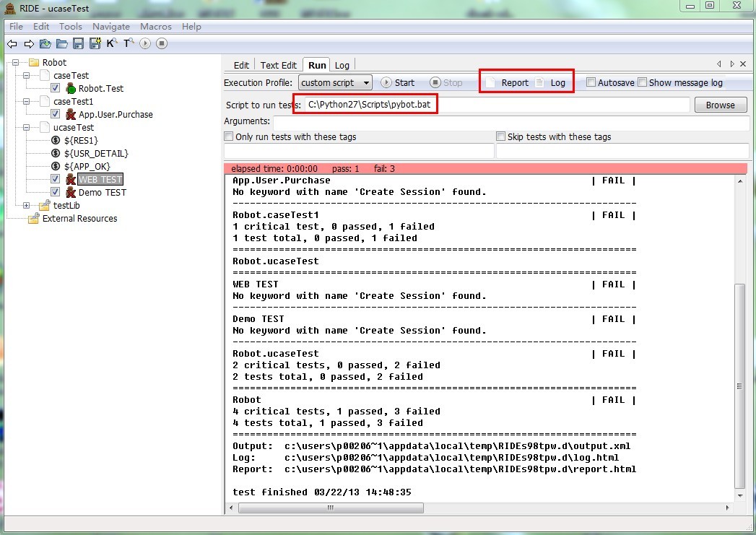Click the toolbar Run Tests play icon
The image size is (756, 535).
[x=145, y=43]
